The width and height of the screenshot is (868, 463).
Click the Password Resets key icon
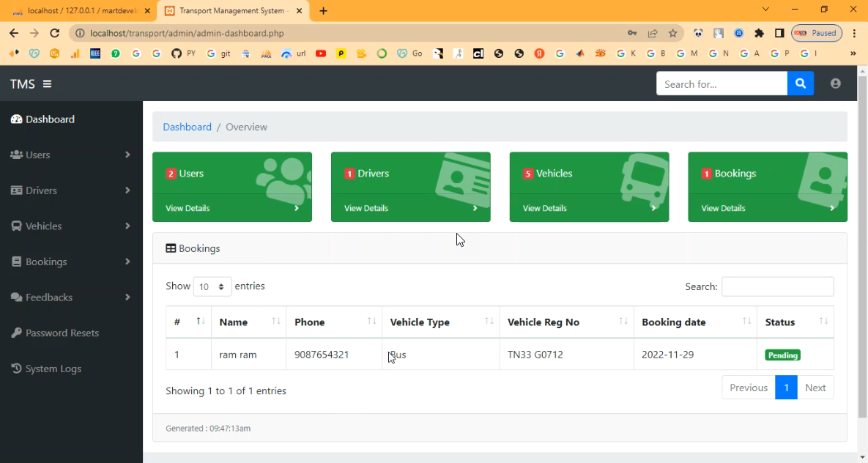[16, 333]
